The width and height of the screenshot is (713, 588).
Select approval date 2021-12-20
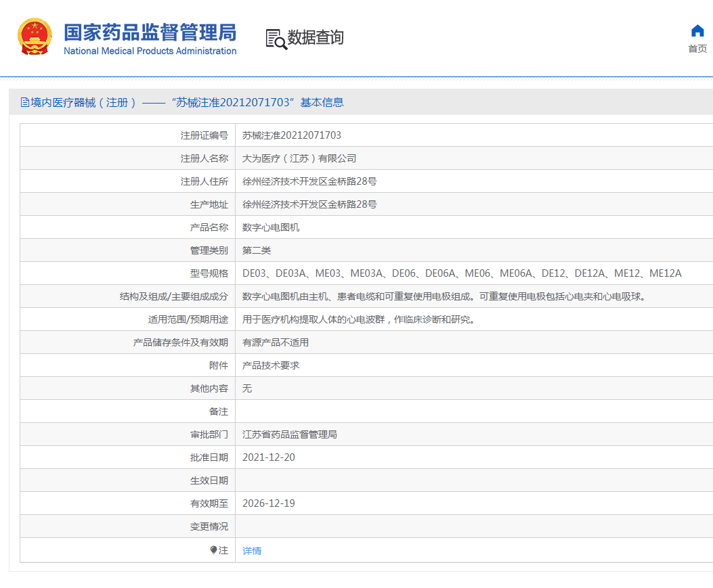(269, 457)
